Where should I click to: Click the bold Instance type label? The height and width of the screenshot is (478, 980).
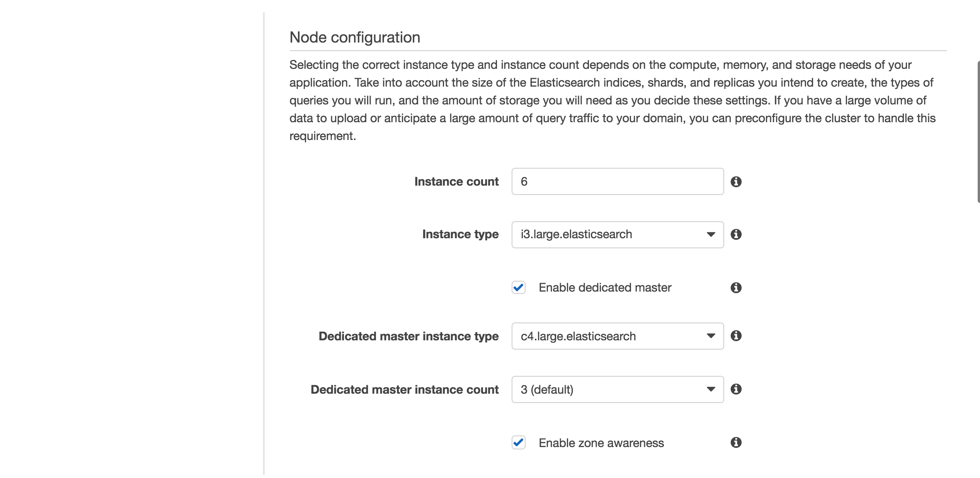[460, 234]
